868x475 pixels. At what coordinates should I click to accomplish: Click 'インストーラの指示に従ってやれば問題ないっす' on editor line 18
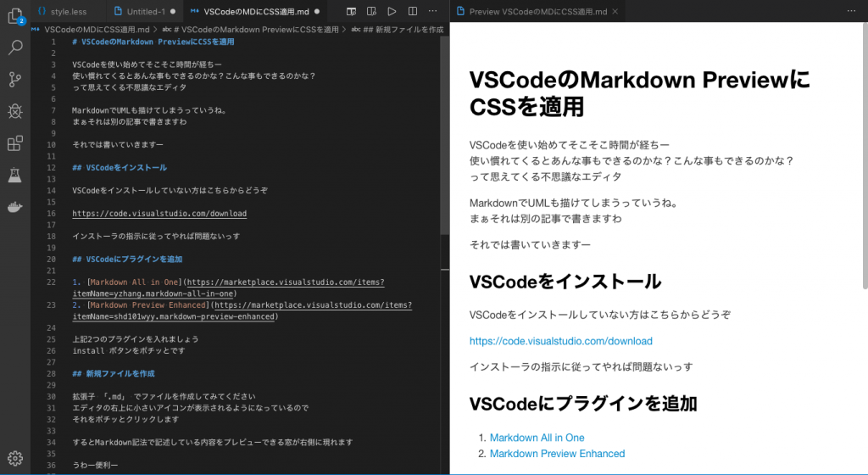pos(156,236)
